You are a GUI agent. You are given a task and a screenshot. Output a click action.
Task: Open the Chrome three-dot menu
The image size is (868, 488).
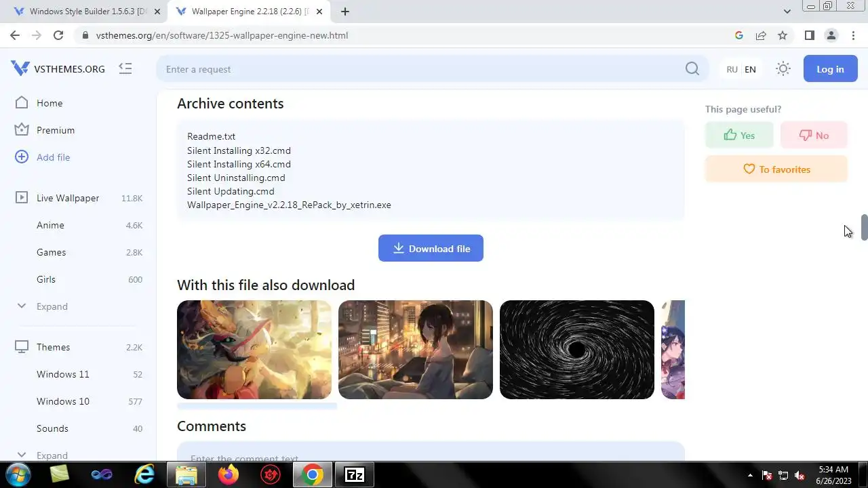click(x=852, y=35)
